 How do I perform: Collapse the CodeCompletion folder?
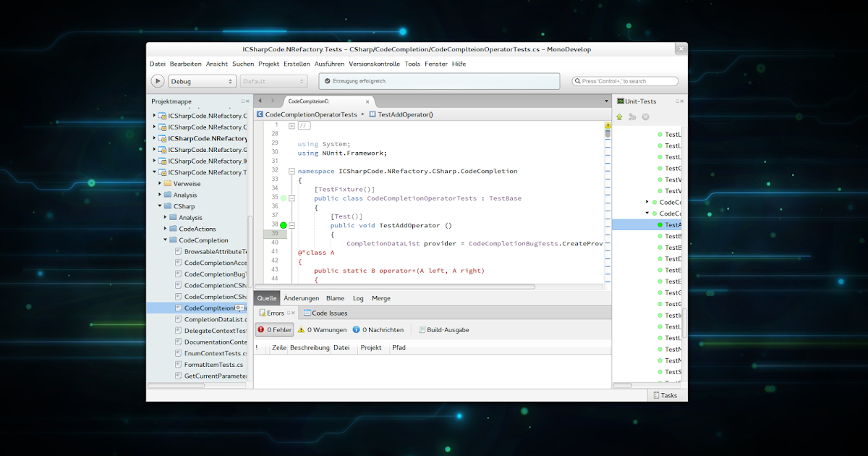click(x=165, y=240)
